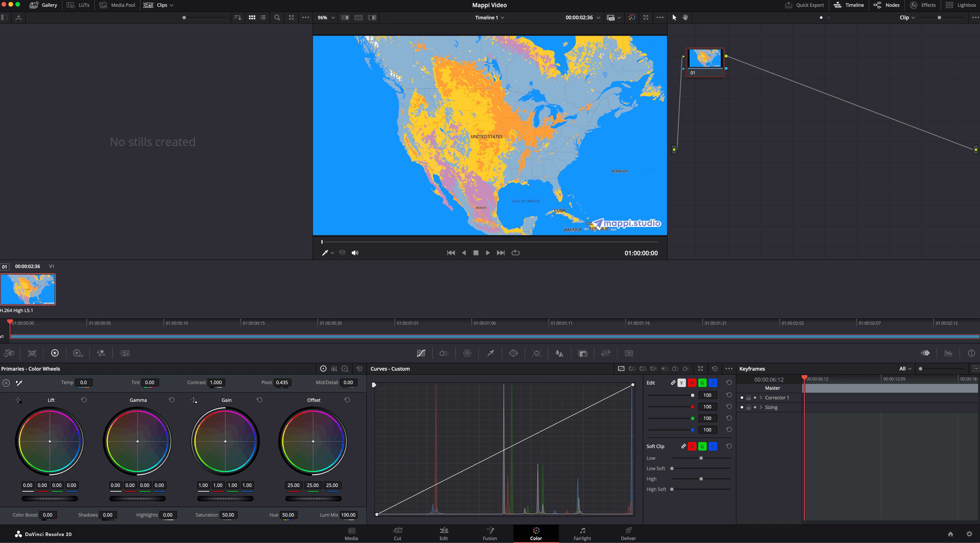Expand the Corrector 1 keyframe track
Screen dimensions: 980x543
(761, 398)
